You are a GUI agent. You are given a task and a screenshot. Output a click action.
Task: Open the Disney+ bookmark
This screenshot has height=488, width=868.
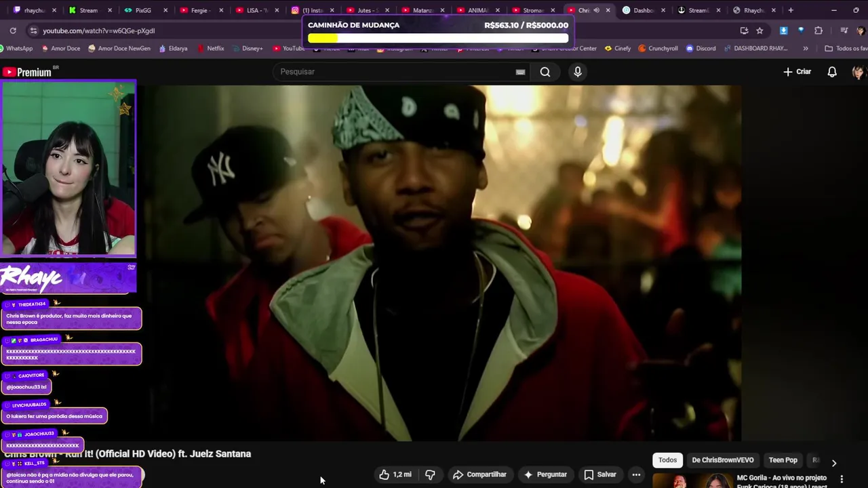[247, 48]
